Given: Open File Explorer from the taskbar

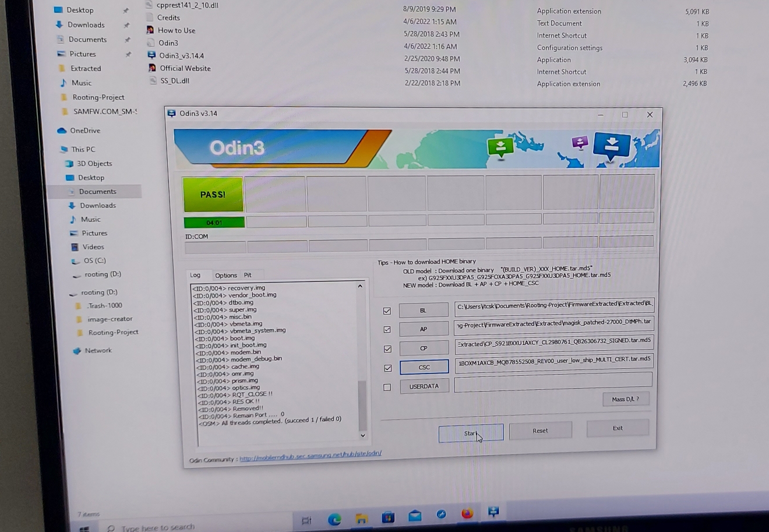Looking at the screenshot, I should 362,519.
